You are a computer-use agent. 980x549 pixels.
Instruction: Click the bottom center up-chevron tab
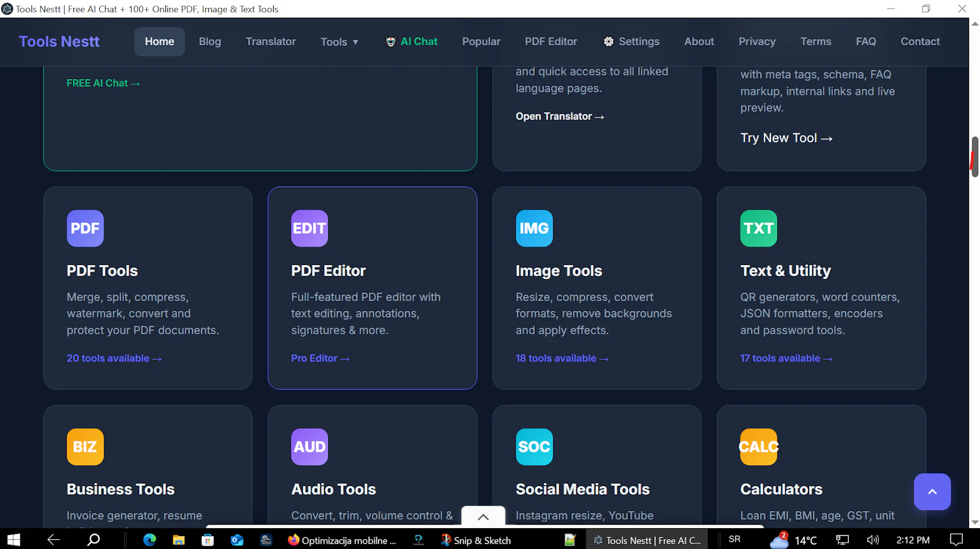pyautogui.click(x=483, y=517)
